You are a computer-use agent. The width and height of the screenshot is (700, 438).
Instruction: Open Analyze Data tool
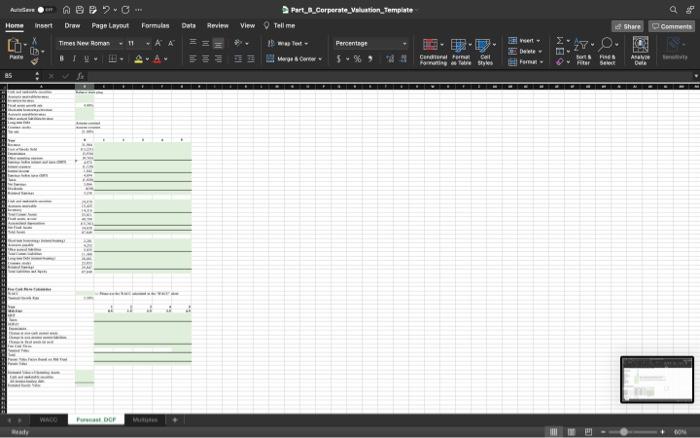640,51
